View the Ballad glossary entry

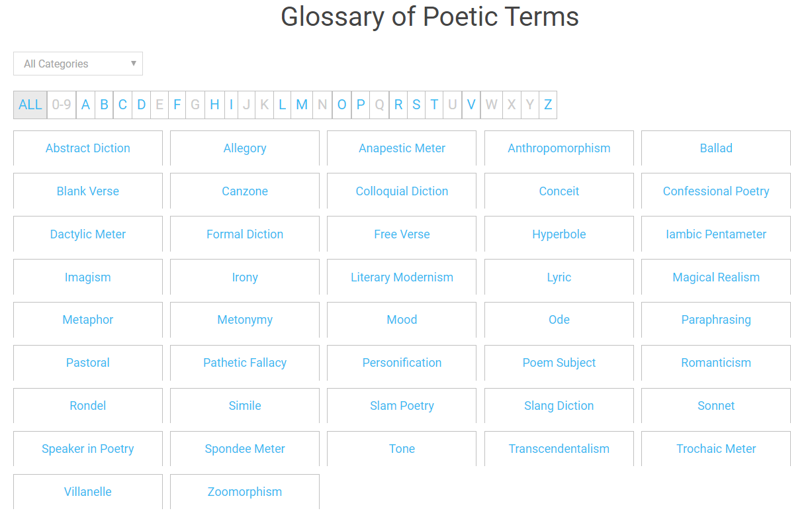pos(716,148)
